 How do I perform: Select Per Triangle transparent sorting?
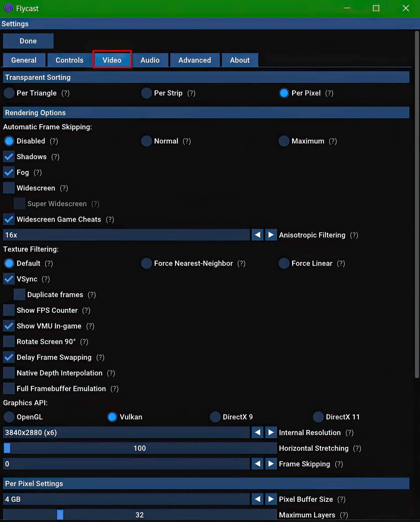point(9,93)
